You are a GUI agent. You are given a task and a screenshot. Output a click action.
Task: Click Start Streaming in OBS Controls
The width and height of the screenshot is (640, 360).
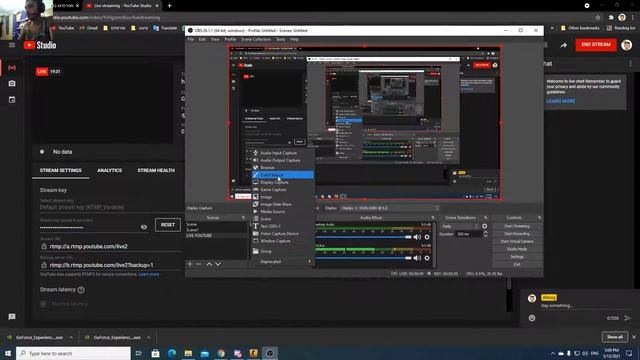[x=517, y=226]
